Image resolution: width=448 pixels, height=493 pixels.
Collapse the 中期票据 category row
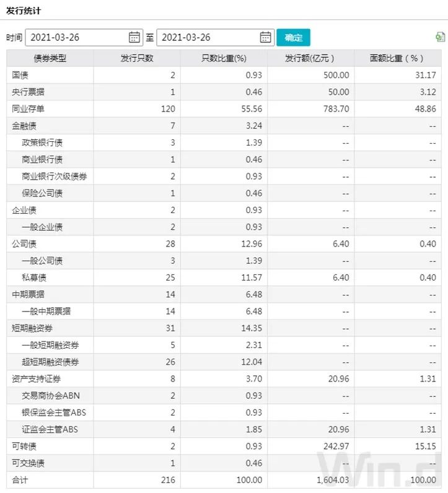(28, 294)
